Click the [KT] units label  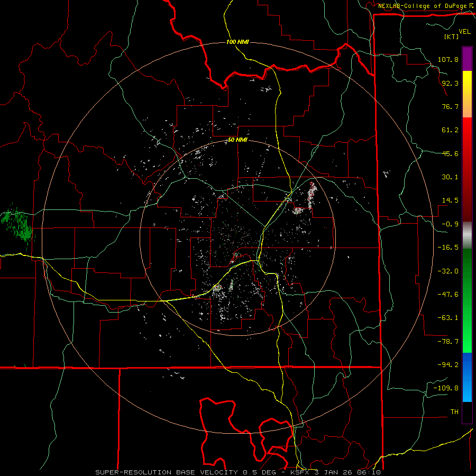[x=452, y=36]
